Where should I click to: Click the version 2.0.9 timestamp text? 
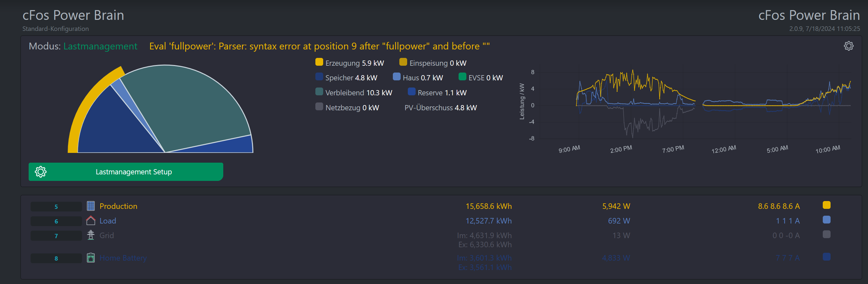(x=824, y=29)
